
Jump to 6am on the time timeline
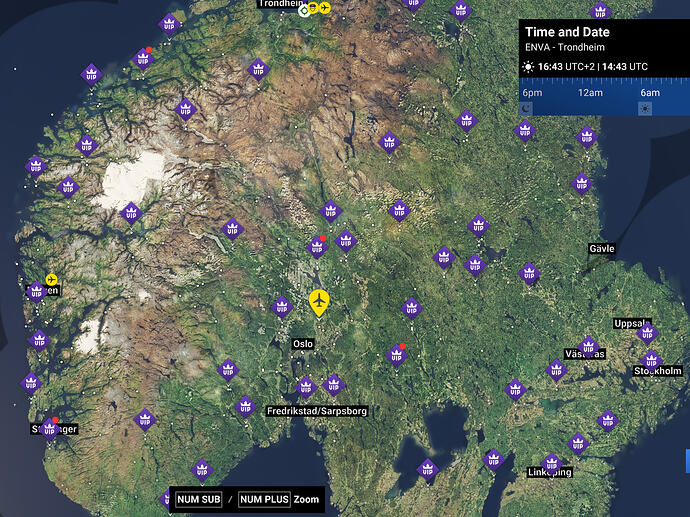click(650, 93)
